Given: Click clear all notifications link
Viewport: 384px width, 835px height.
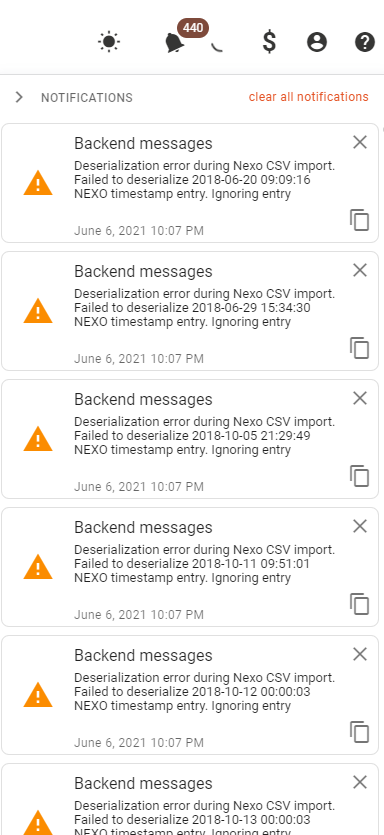Looking at the screenshot, I should pos(308,97).
